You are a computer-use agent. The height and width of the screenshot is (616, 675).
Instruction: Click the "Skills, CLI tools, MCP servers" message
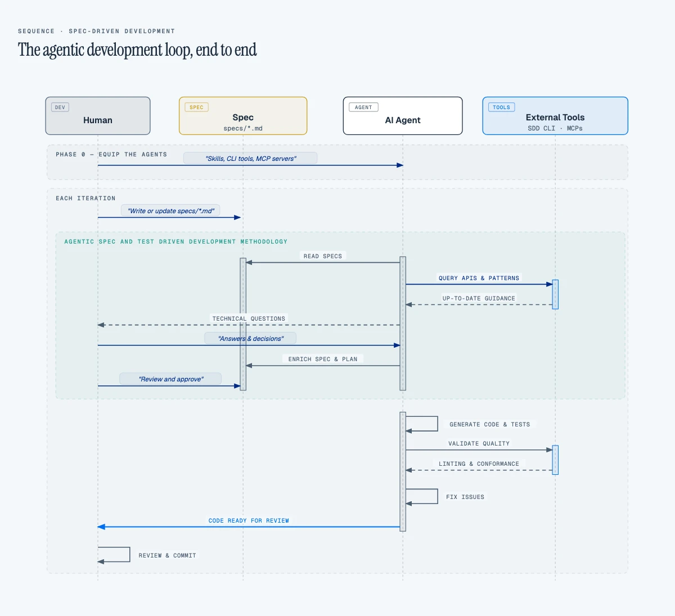pyautogui.click(x=250, y=159)
